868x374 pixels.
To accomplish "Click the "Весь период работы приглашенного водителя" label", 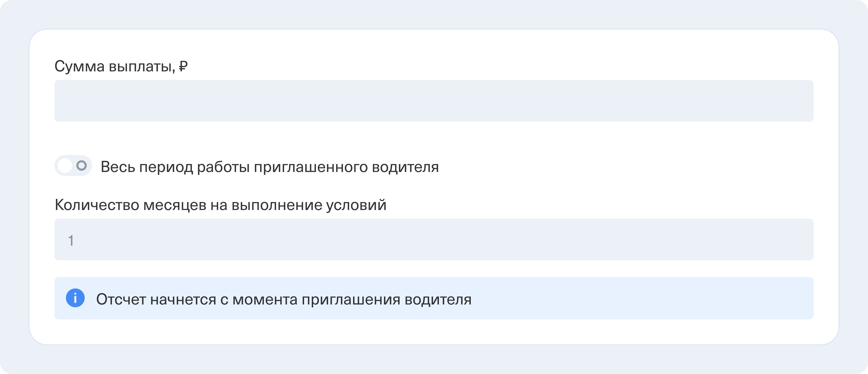I will 269,167.
